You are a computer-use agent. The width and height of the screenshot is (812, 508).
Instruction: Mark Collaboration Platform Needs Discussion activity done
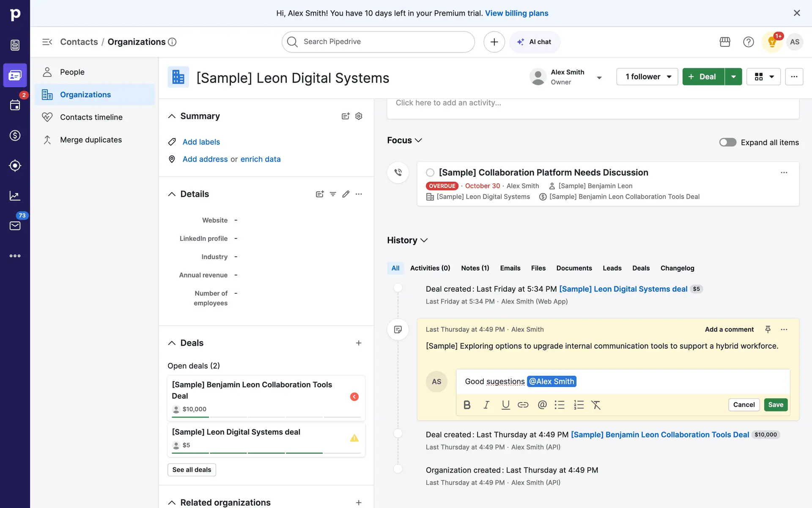click(x=430, y=173)
